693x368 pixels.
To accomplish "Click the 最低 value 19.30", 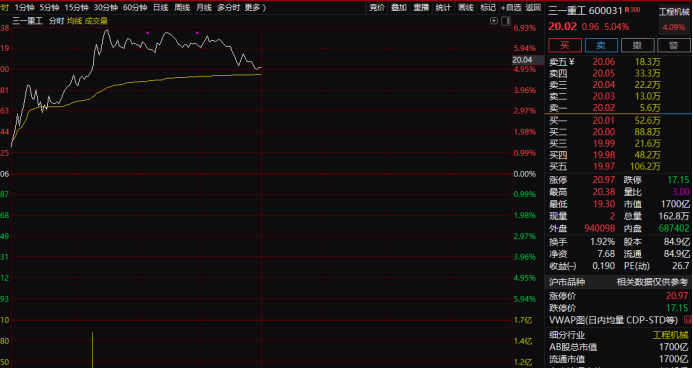I will coord(604,205).
